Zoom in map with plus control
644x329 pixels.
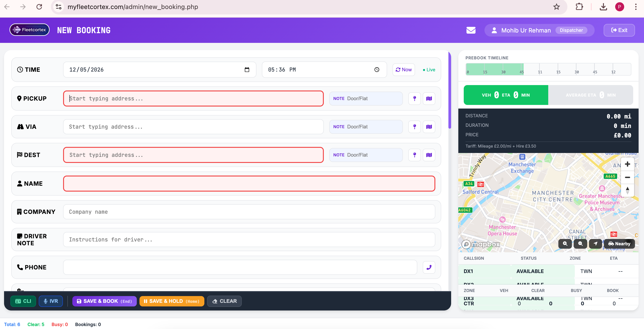(x=627, y=164)
